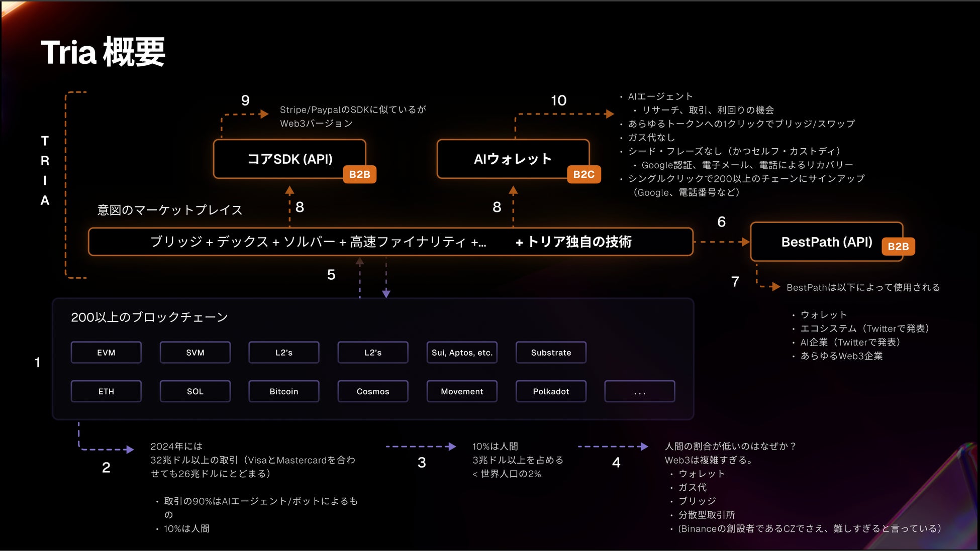Click the orange arrow next to number 9
Image resolution: width=980 pixels, height=551 pixels.
pyautogui.click(x=263, y=114)
